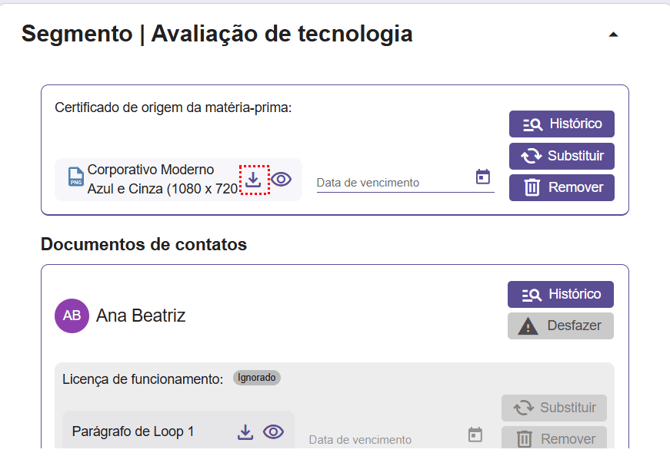Click the Ignorado status badge
The width and height of the screenshot is (670, 466).
click(257, 378)
